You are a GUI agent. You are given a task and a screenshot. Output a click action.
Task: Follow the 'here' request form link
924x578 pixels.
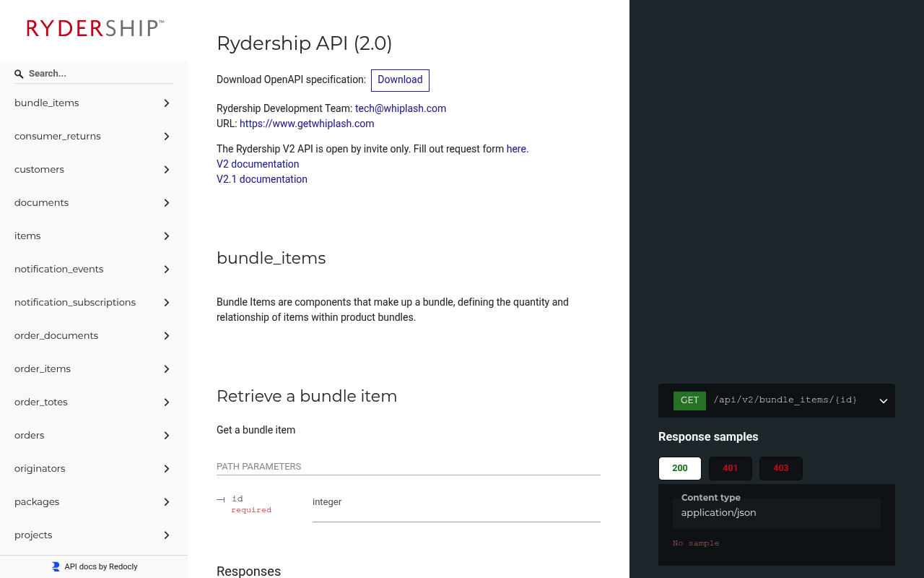pyautogui.click(x=516, y=149)
